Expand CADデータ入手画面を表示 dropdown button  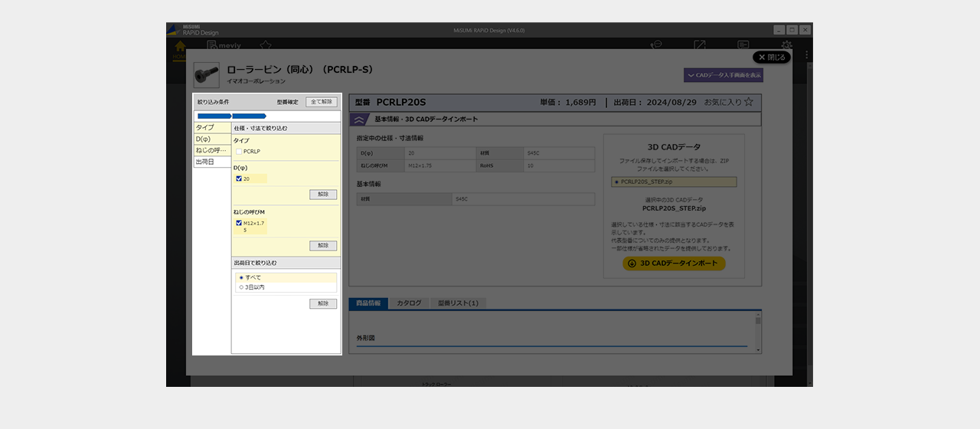coord(723,75)
